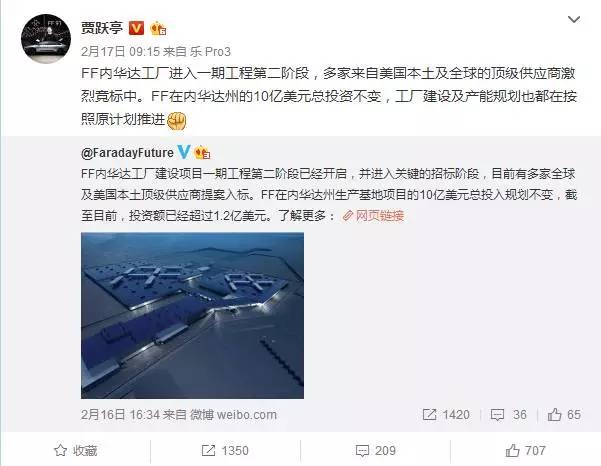Click the member badge beside 贾跃亭
601x466 pixels.
[158, 29]
